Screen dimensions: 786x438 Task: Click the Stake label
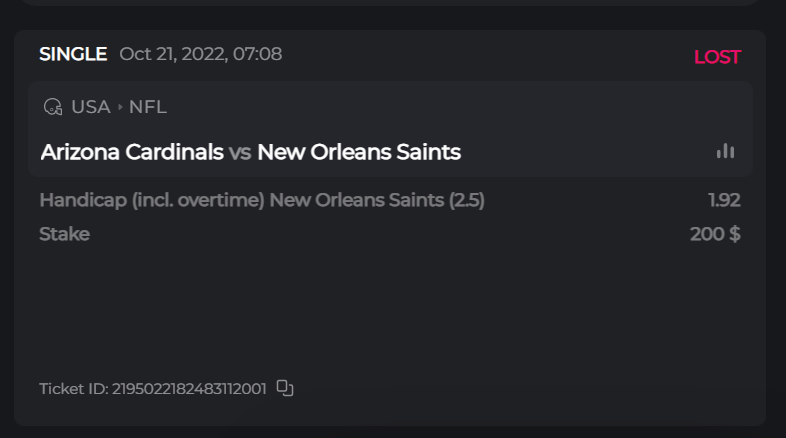coord(64,234)
